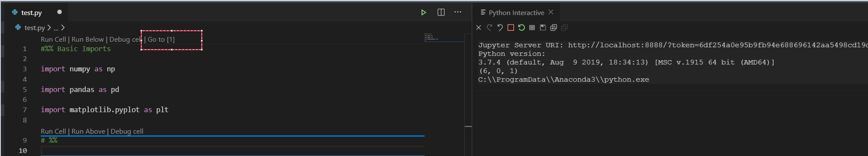Close the Python Interactive tab

[551, 12]
